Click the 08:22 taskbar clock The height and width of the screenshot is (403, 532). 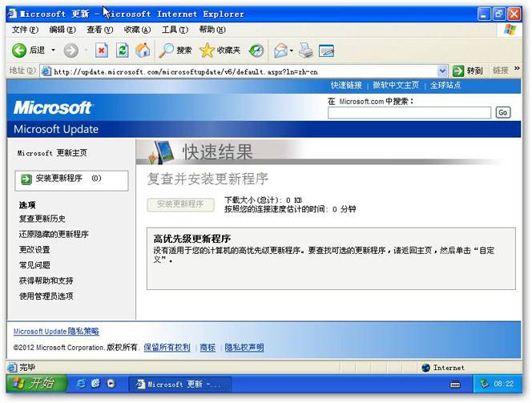tap(503, 384)
